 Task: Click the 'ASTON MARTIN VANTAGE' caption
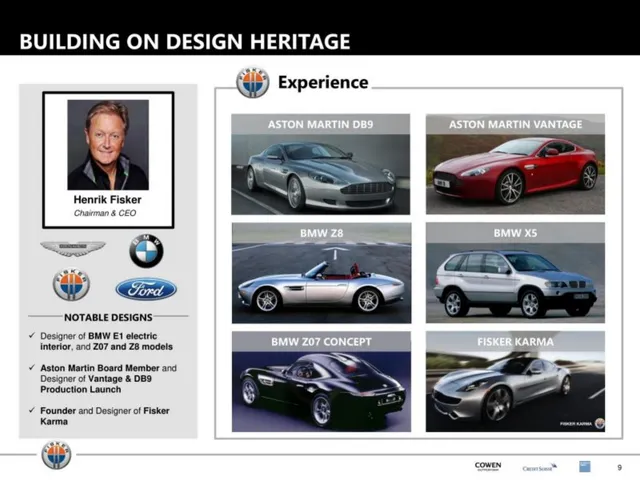pos(516,124)
